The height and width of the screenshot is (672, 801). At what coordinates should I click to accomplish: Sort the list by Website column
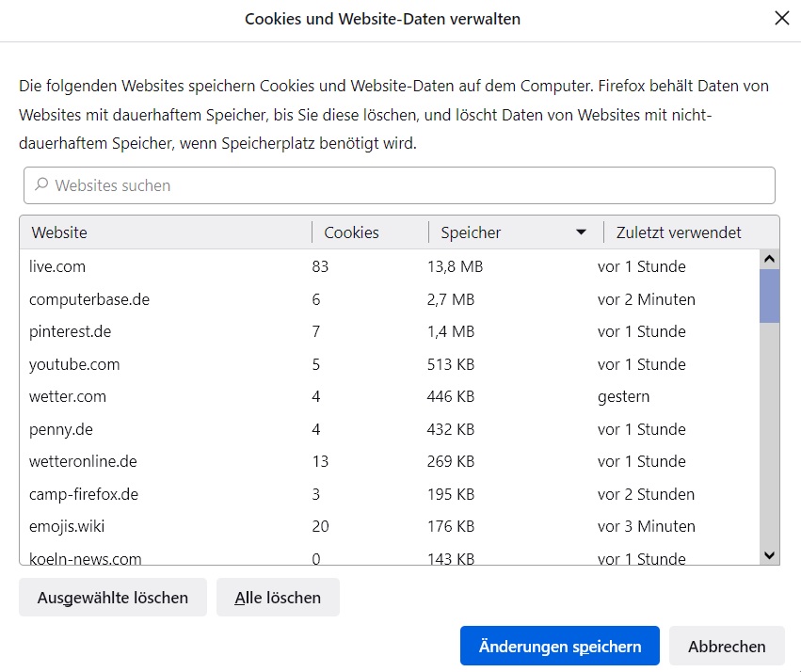tap(165, 232)
